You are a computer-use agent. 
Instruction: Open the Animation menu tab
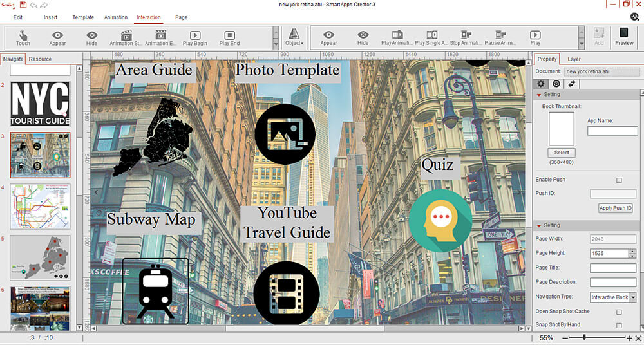[x=115, y=17]
